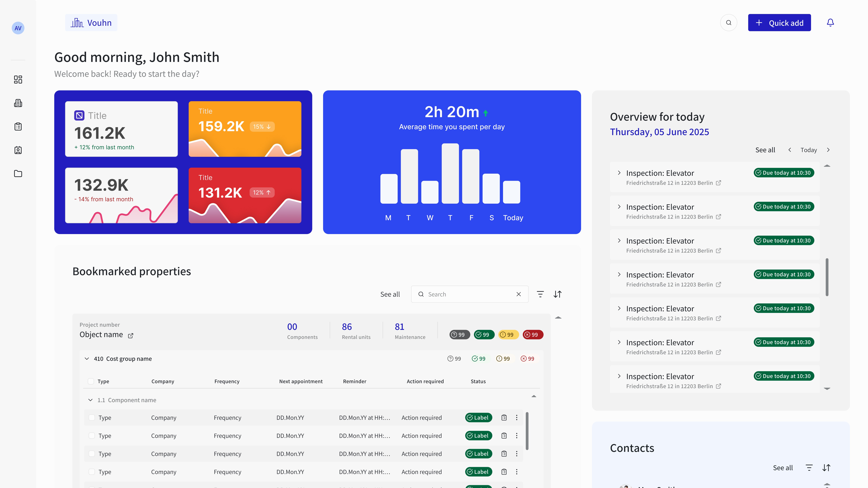
Task: Click the buildings icon in sidebar
Action: 18,103
